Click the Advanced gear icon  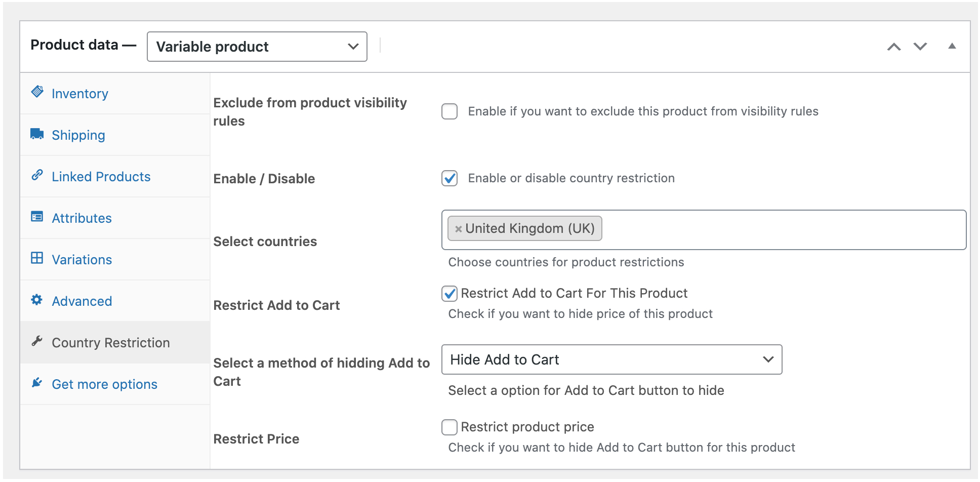point(37,300)
